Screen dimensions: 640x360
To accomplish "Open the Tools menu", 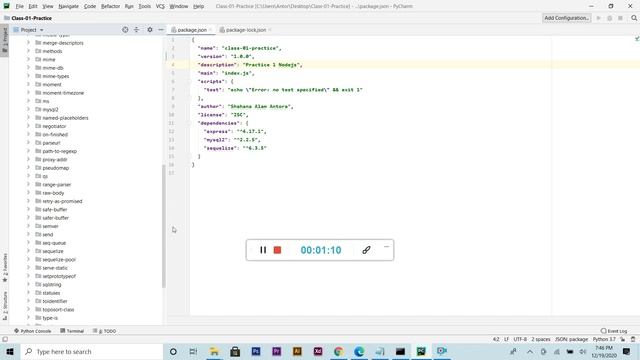I will point(144,6).
